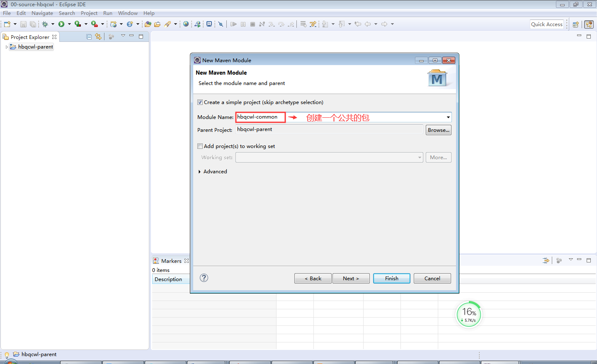This screenshot has height=364, width=597.
Task: Click the Cancel button
Action: 432,278
